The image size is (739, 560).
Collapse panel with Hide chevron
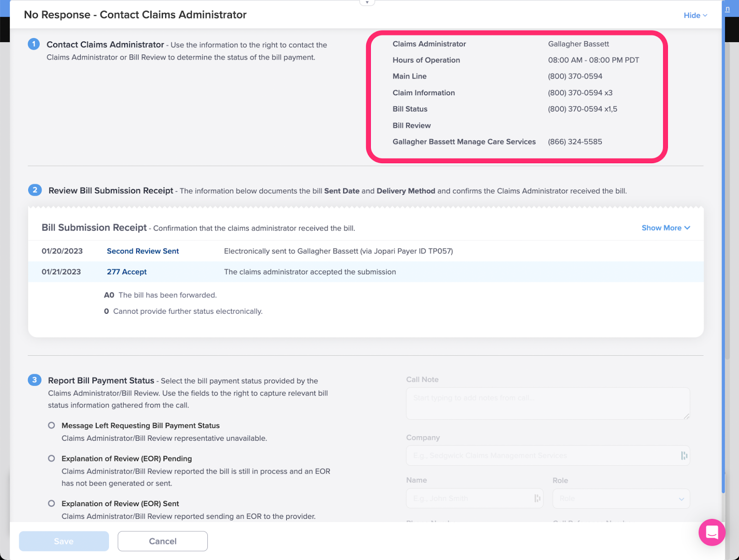click(x=695, y=15)
